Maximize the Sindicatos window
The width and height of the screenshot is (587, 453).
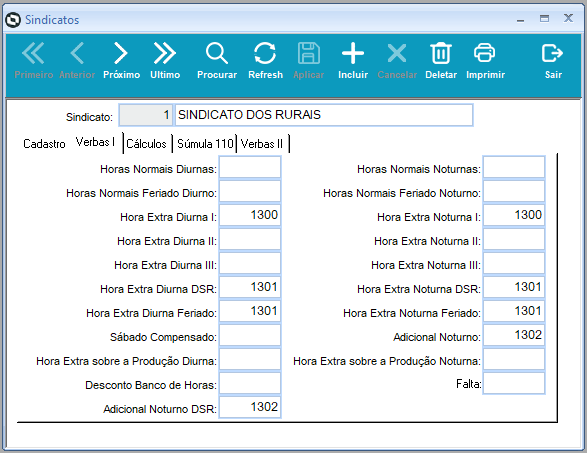(544, 18)
